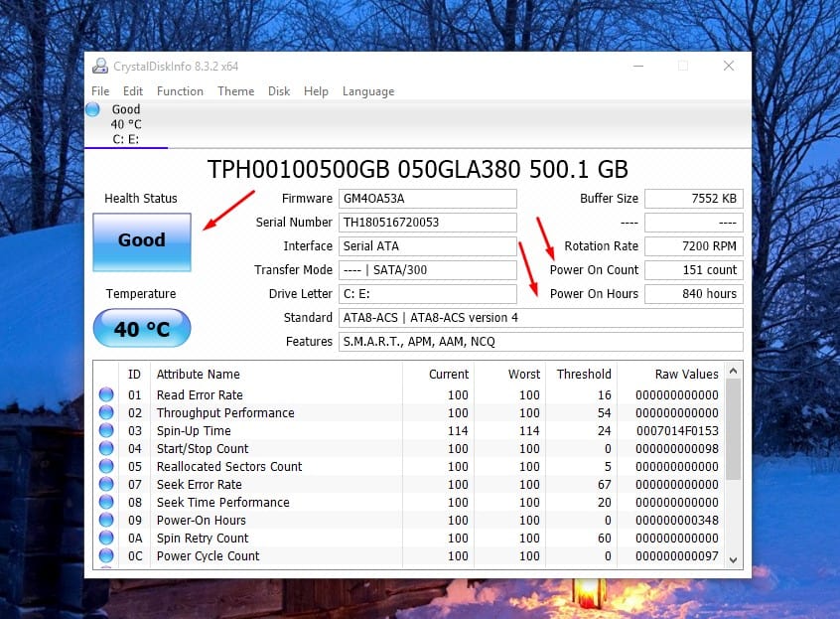Open the Theme menu

(235, 91)
